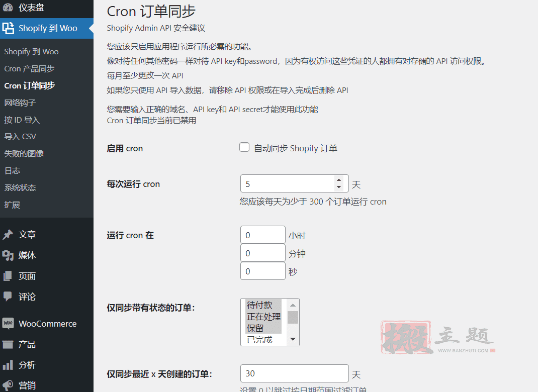Click the 启用 cron label
The image size is (538, 392).
click(125, 148)
